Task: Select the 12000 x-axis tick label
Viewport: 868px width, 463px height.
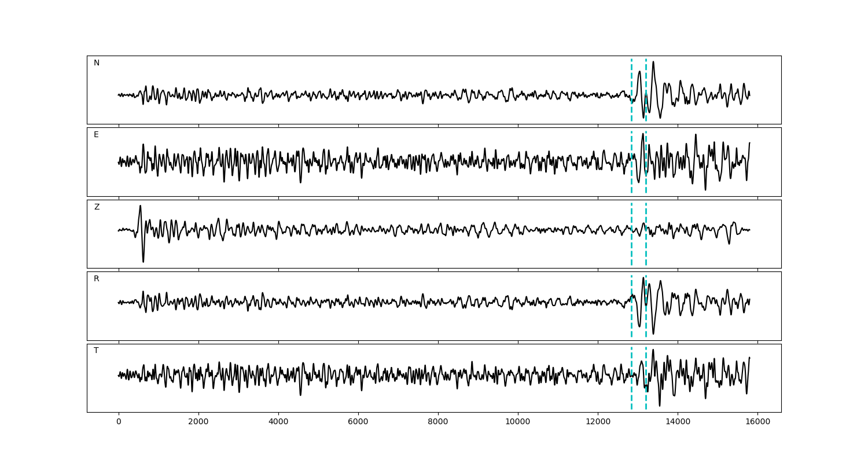Action: pos(598,422)
